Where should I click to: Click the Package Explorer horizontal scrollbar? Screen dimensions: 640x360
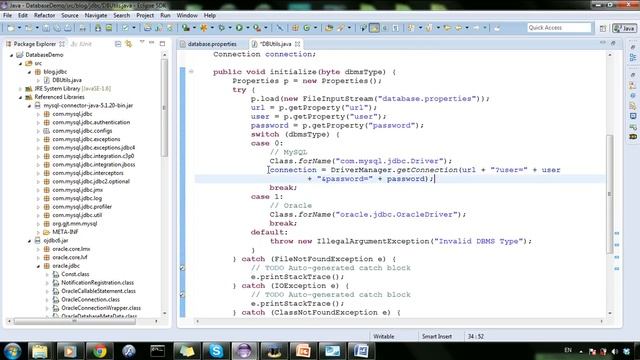pos(75,322)
